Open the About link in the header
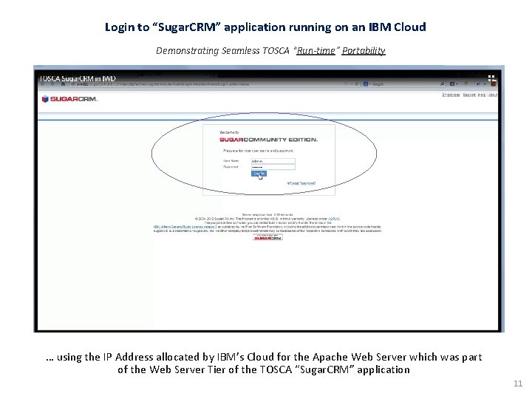Screen dimensions: 532x399 pos(493,95)
